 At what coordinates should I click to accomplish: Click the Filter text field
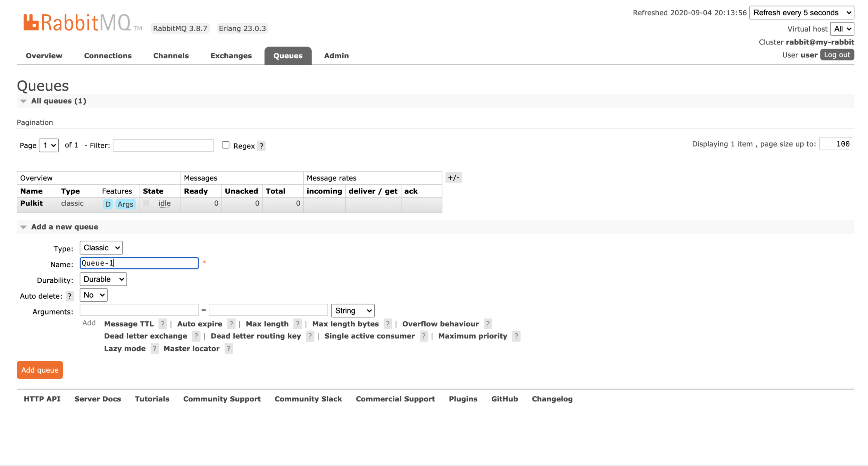click(163, 145)
